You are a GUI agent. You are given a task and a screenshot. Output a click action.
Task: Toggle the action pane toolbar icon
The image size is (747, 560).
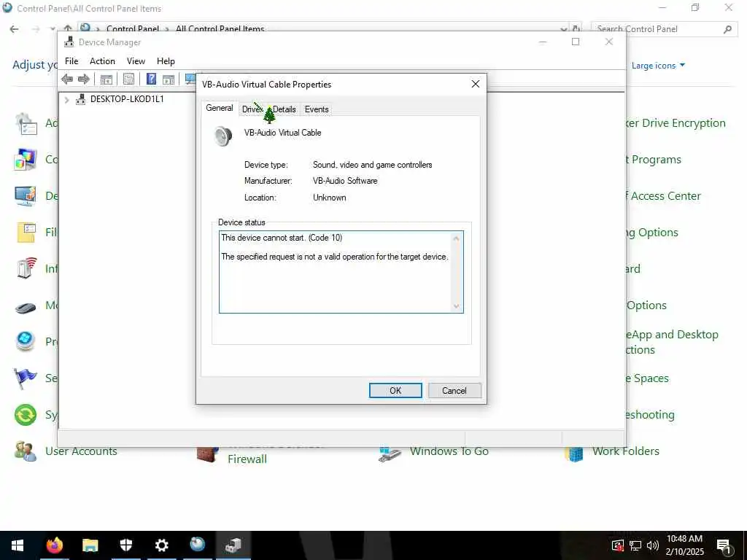(169, 79)
